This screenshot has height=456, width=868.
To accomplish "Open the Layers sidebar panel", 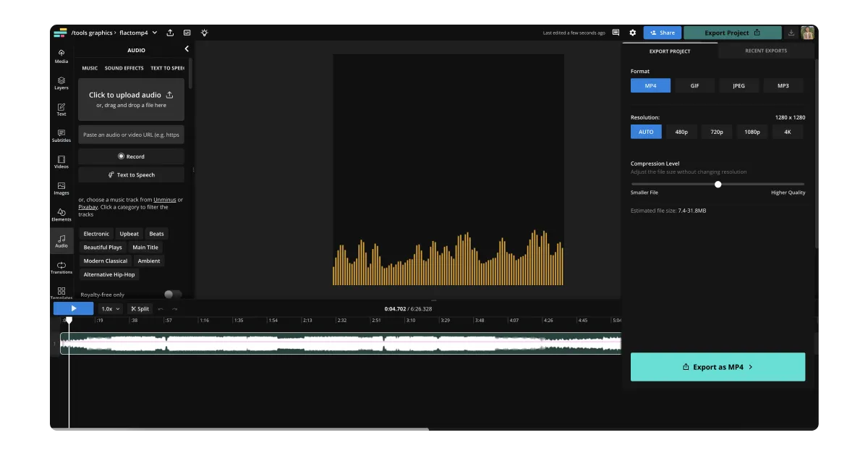I will coord(61,83).
